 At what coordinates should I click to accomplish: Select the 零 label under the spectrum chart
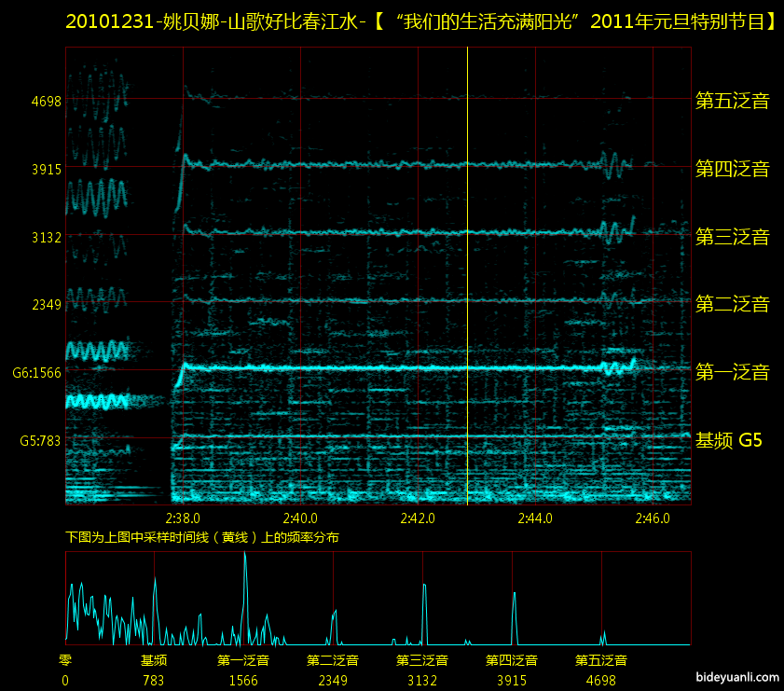(x=65, y=660)
